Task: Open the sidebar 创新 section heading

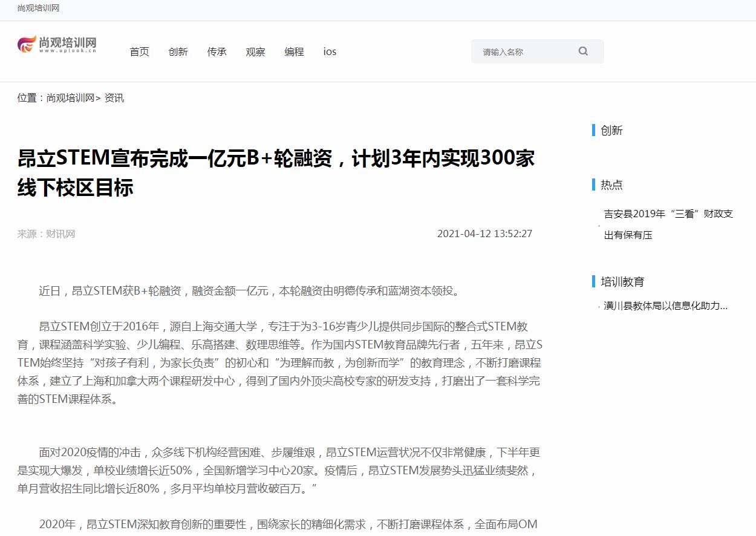Action: (x=611, y=130)
